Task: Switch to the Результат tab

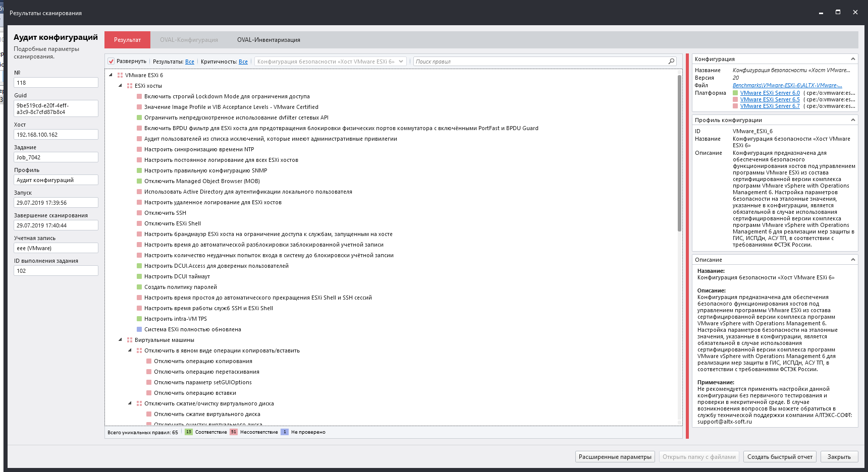Action: (x=128, y=40)
